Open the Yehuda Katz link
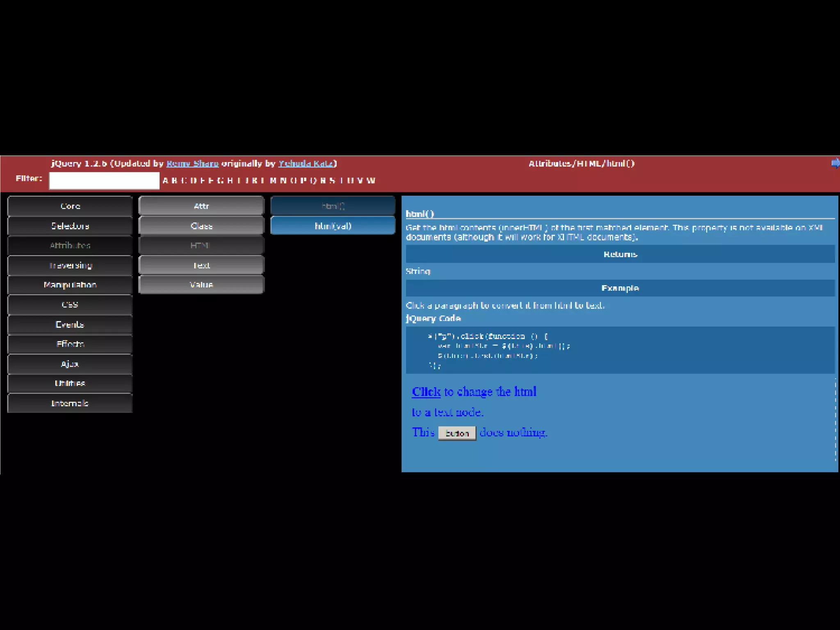The image size is (840, 630). [306, 164]
